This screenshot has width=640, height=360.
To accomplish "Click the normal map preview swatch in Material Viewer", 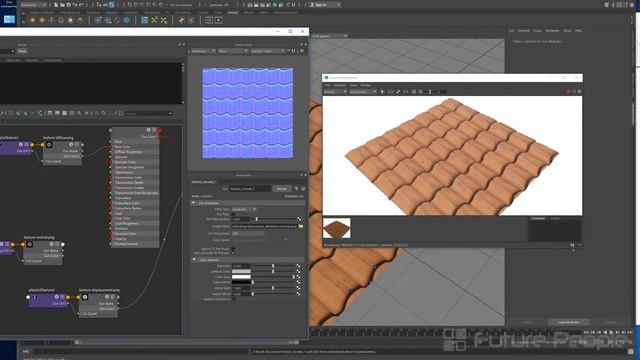I will pyautogui.click(x=247, y=113).
